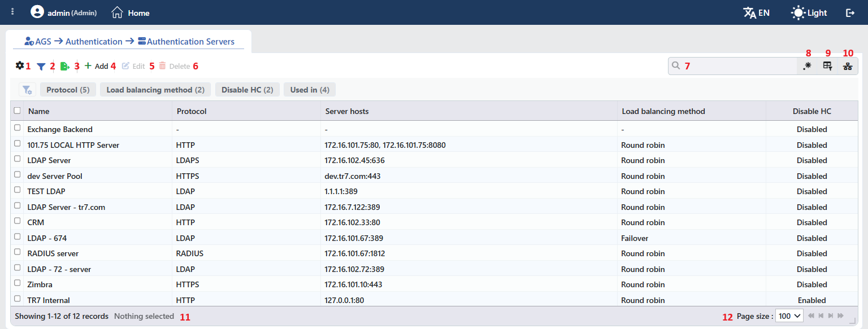
Task: Jump to the first page arrow
Action: click(811, 316)
